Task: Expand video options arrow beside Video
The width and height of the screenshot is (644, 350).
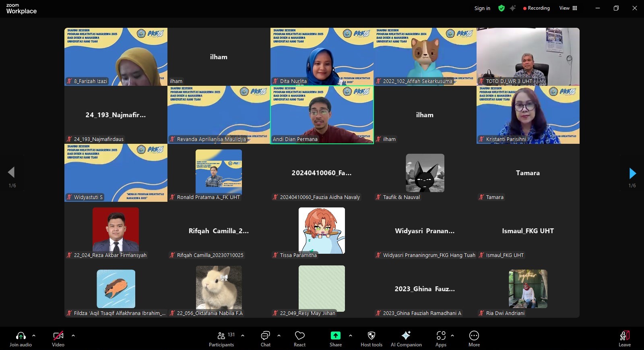Action: click(73, 335)
